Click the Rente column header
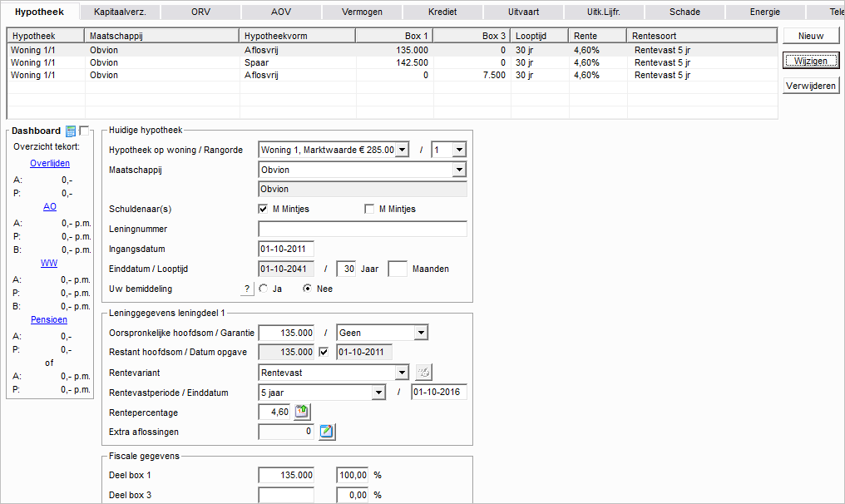The height and width of the screenshot is (504, 845). click(598, 36)
